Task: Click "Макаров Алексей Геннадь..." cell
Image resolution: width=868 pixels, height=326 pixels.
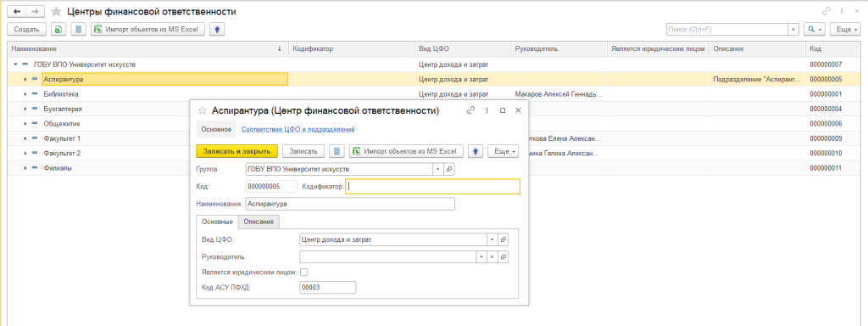Action: pyautogui.click(x=558, y=94)
